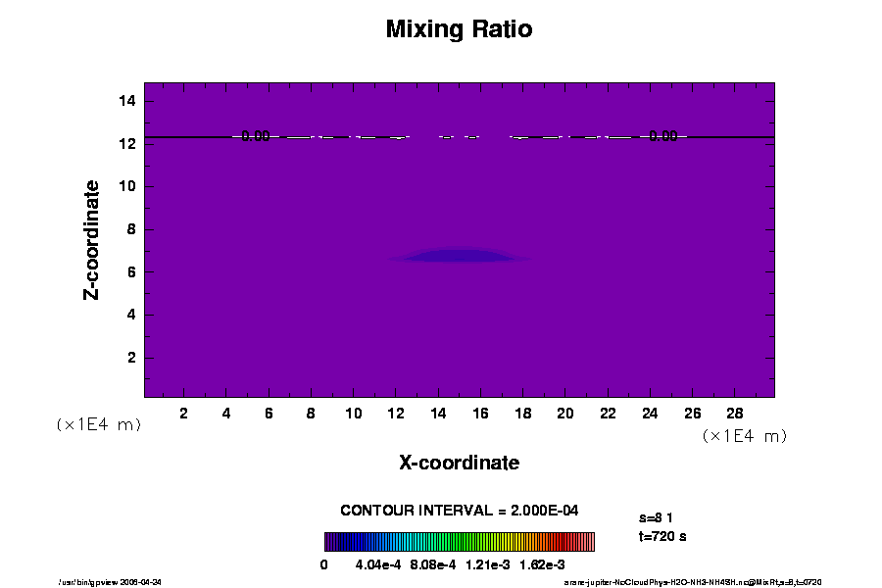This screenshot has width=882, height=588.
Task: Click X-axis tick label "14"
Action: [x=438, y=414]
